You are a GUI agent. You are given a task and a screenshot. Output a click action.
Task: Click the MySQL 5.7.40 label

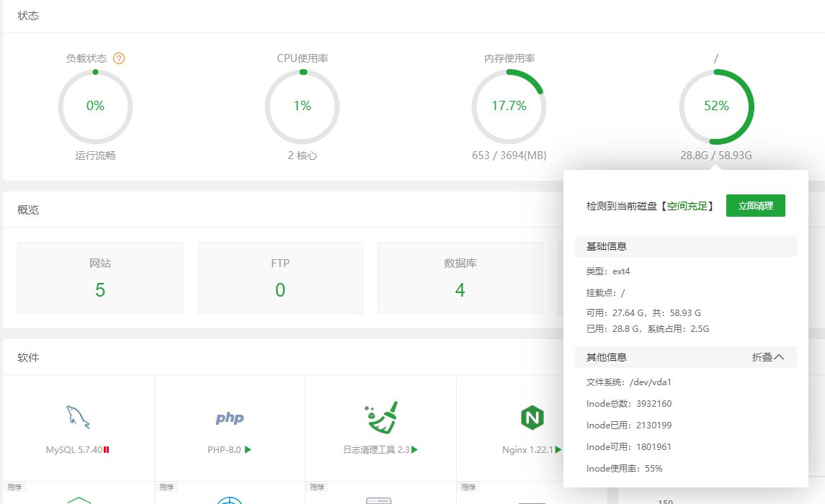tap(74, 450)
